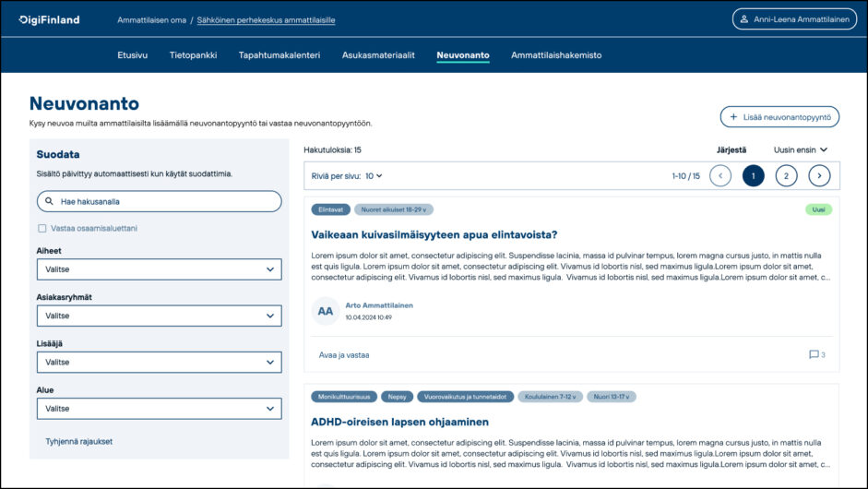868x489 pixels.
Task: Open the Alue Valitse dropdown
Action: (x=160, y=410)
